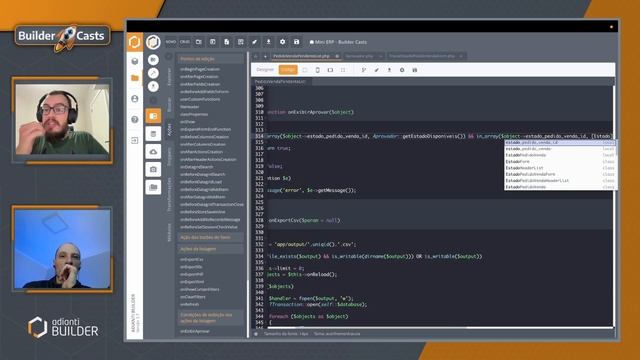Click the back arrow beside file tabs

[x=256, y=56]
